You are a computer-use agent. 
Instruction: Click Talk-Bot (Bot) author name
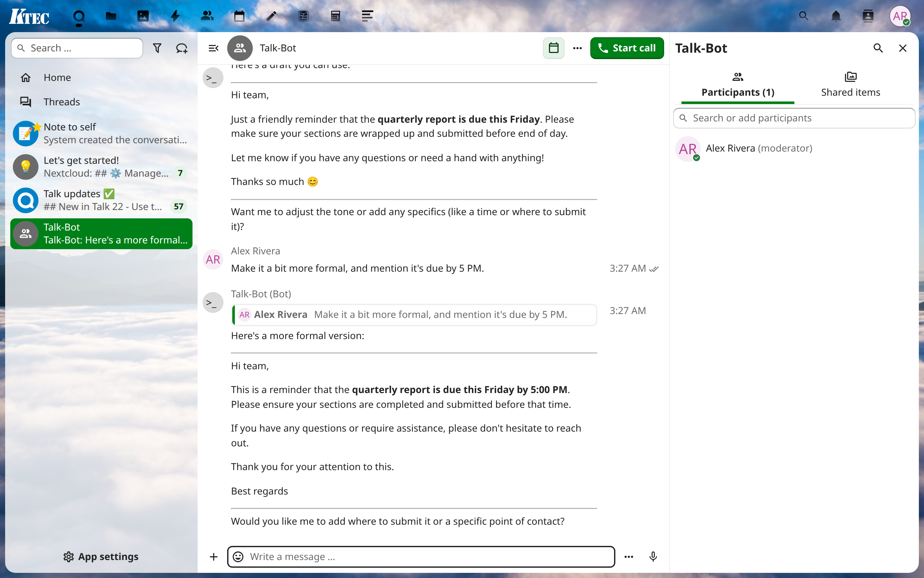pos(261,294)
